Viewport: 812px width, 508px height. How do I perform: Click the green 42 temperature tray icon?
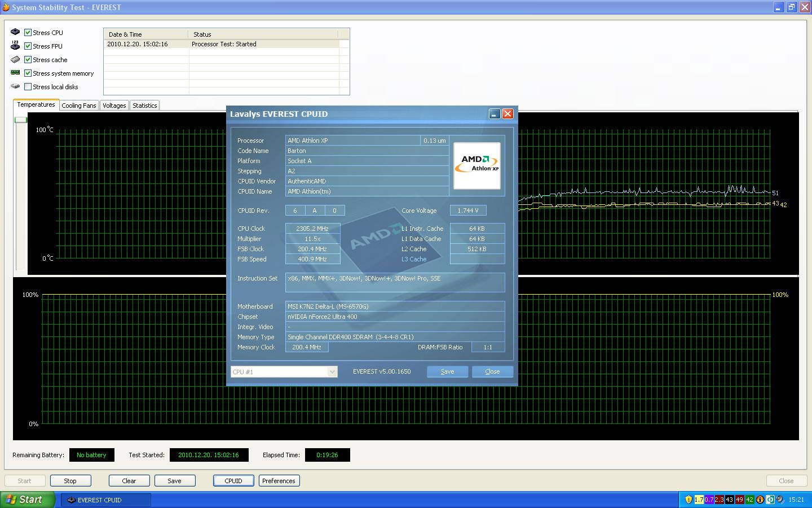point(749,500)
